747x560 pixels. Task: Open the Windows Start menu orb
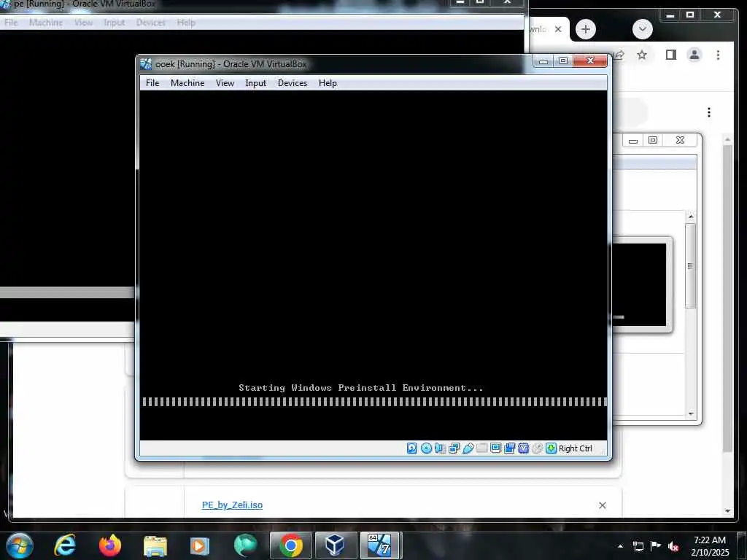tap(19, 545)
